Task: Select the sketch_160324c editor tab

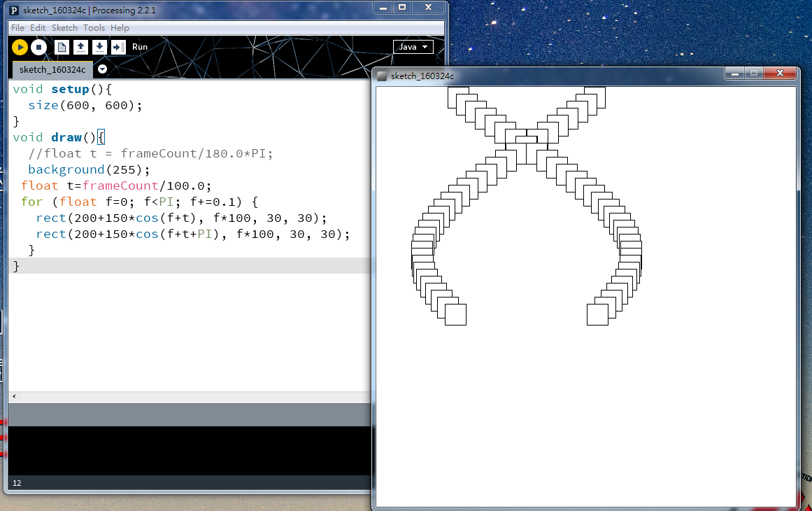Action: 52,69
